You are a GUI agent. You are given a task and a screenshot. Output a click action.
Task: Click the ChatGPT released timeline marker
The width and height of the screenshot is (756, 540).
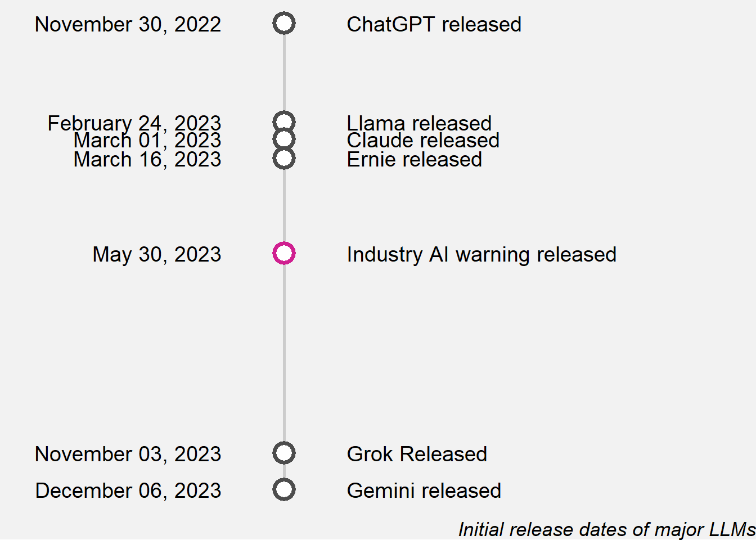(284, 24)
